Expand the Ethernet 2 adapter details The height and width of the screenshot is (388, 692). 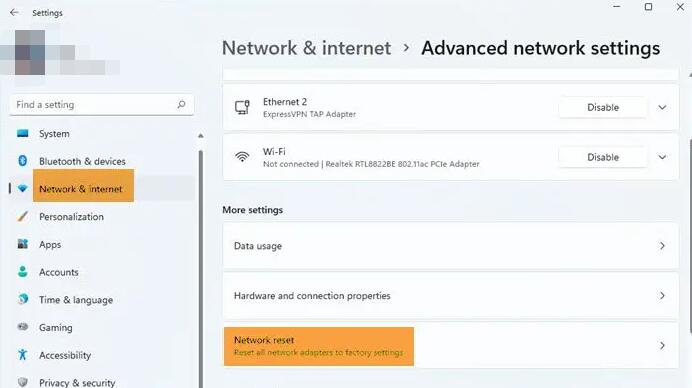coord(662,107)
